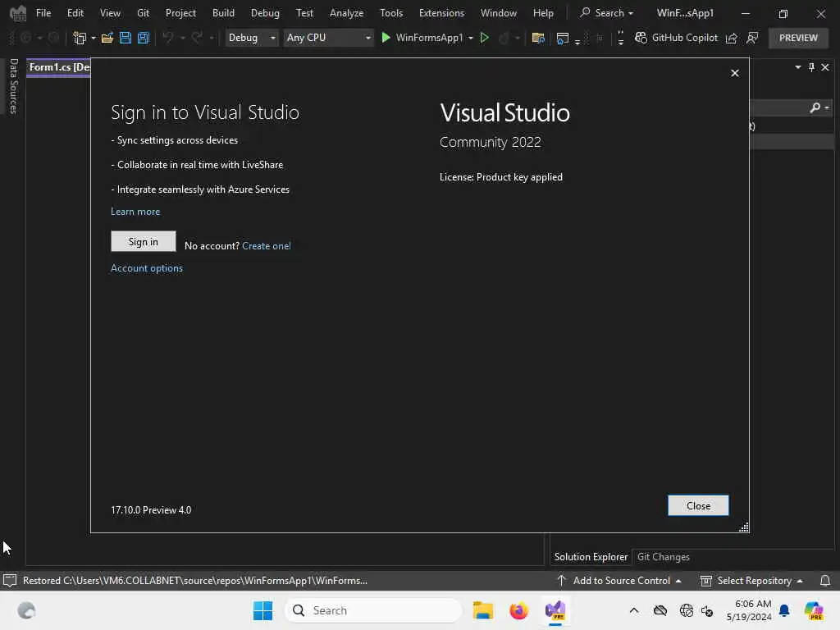Click the weather widget icon on taskbar
Image resolution: width=840 pixels, height=630 pixels.
click(26, 610)
